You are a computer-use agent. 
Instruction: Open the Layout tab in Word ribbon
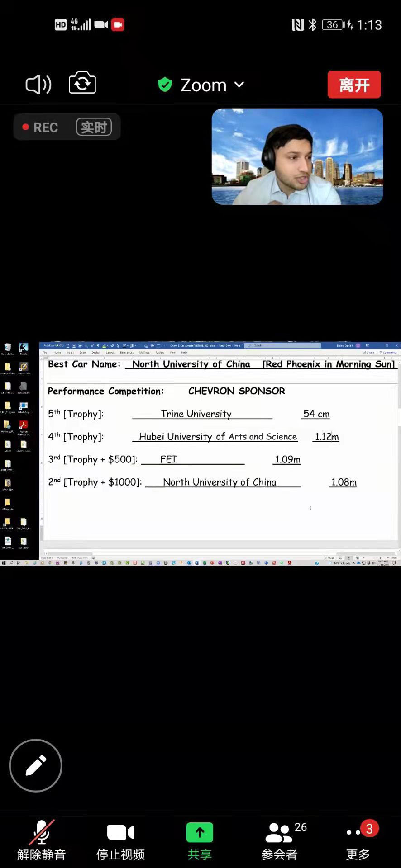pos(110,352)
